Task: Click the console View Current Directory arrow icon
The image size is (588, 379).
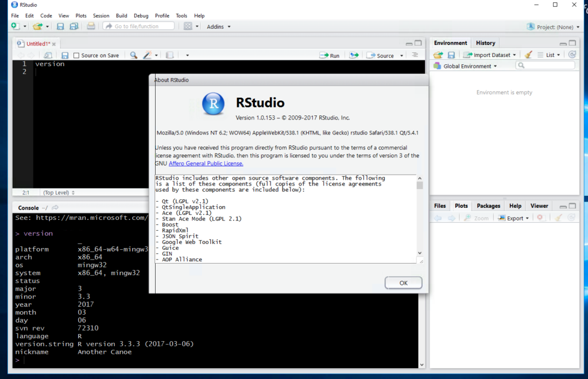Action: pos(55,208)
